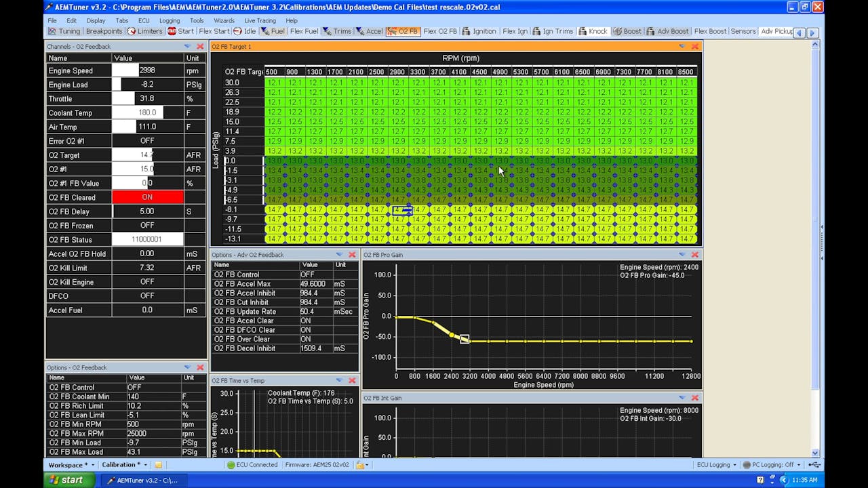The image size is (868, 488).
Task: Close the O2 FB Pro Gain panel
Action: coord(694,255)
